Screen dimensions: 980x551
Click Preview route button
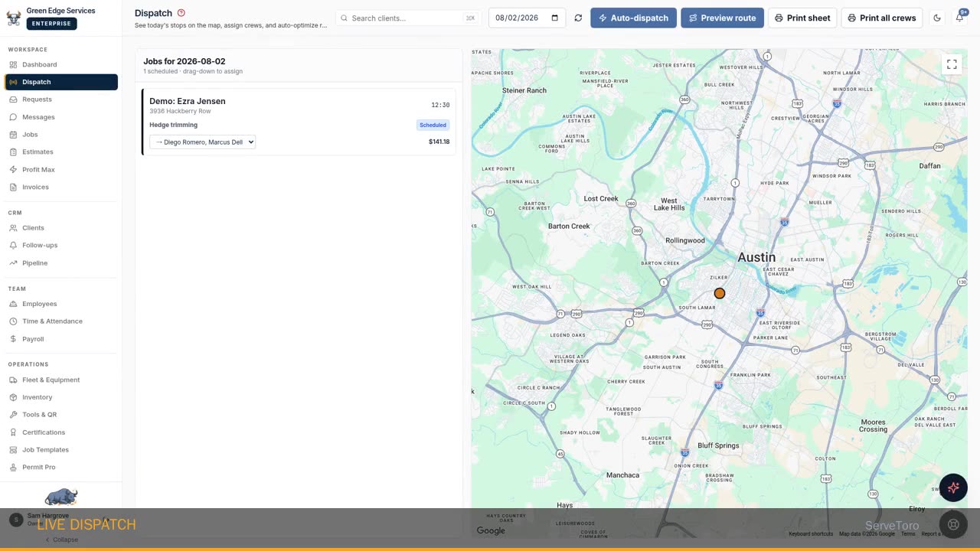pos(722,18)
